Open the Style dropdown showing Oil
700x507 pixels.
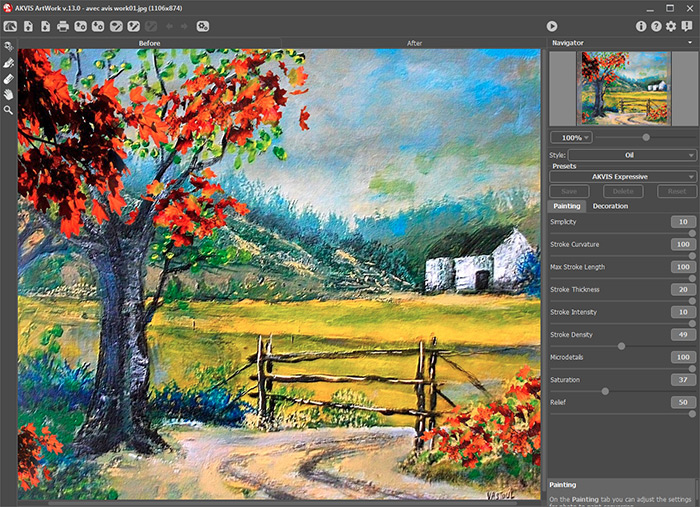coord(632,155)
